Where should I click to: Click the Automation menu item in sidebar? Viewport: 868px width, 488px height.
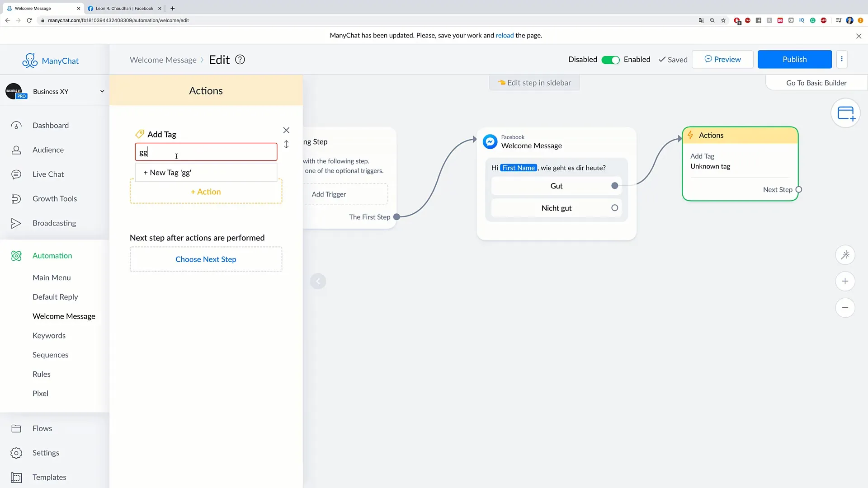[52, 255]
